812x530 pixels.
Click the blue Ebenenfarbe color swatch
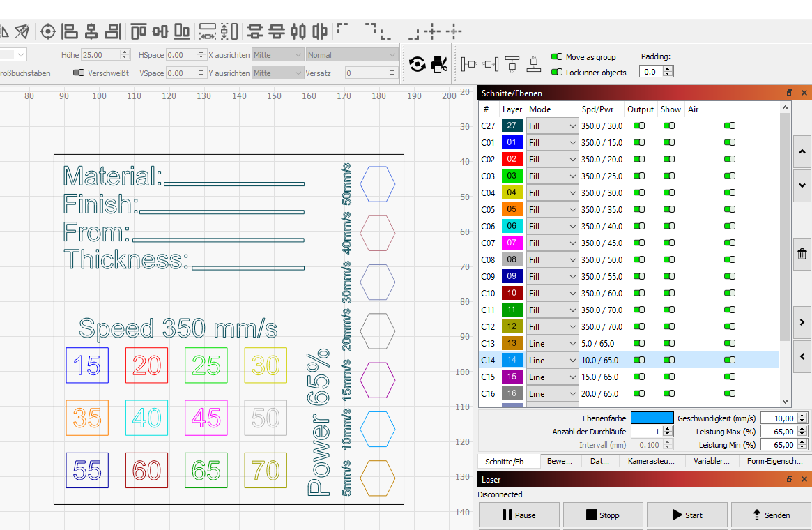click(x=652, y=418)
